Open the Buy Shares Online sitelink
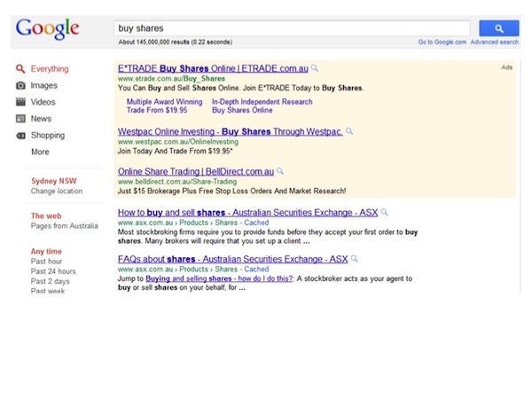Viewport: 532px width, 399px height. (x=242, y=110)
